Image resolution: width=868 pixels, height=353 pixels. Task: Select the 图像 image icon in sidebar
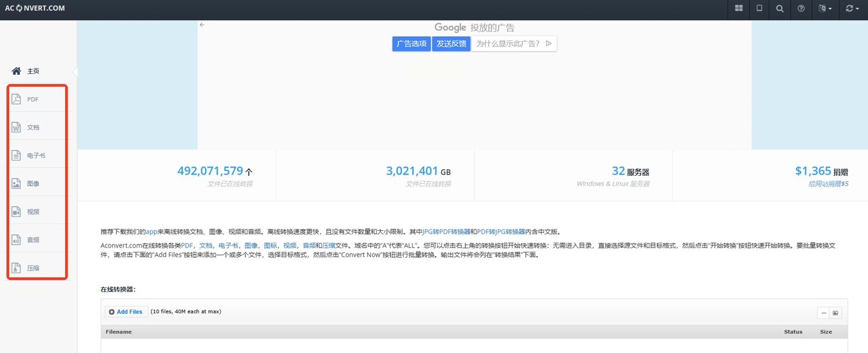click(17, 184)
